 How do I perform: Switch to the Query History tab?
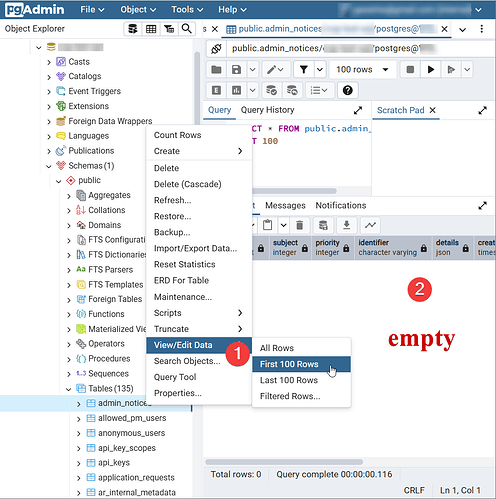(x=267, y=110)
